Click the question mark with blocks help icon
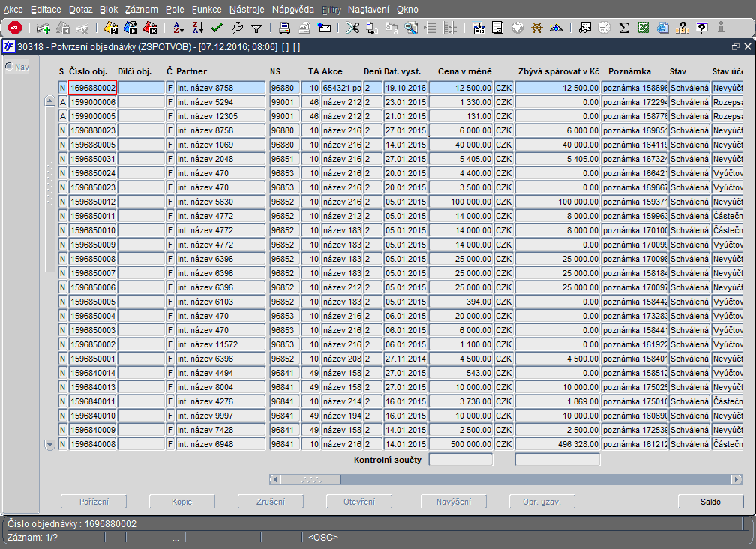Viewport: 756px width, 549px height. (682, 28)
